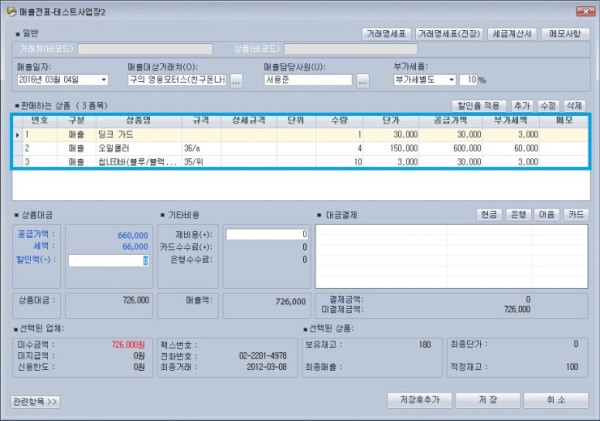Add a 현금 payment
The width and height of the screenshot is (600, 421).
click(489, 215)
